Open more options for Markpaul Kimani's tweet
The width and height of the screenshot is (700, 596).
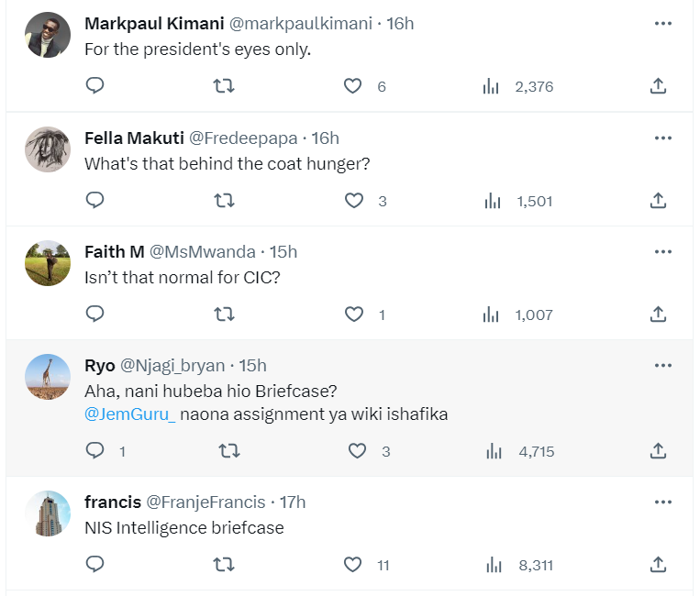coord(662,24)
